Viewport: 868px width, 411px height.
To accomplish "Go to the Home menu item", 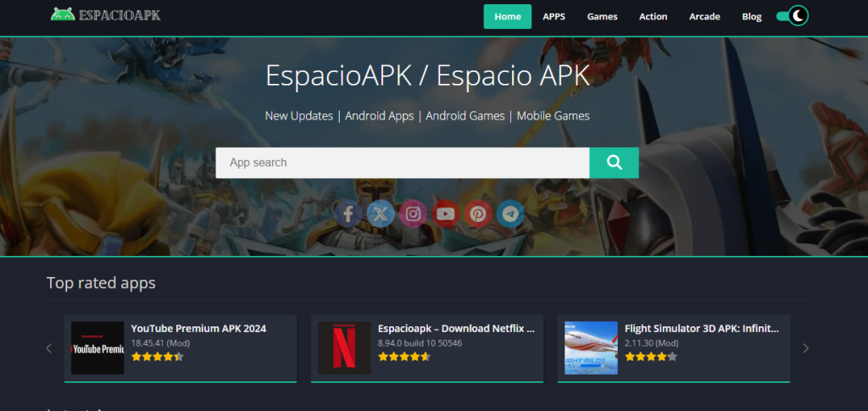I will (508, 17).
